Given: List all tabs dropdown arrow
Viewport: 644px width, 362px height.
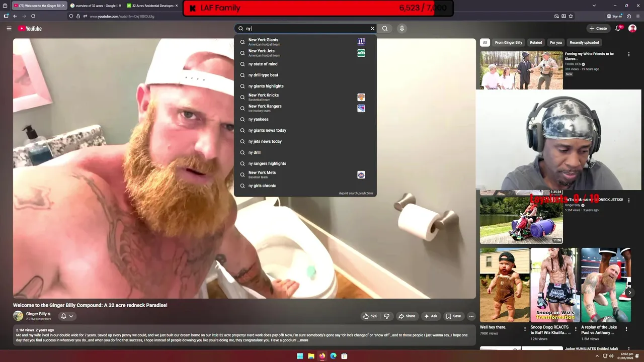Looking at the screenshot, I should point(594,6).
